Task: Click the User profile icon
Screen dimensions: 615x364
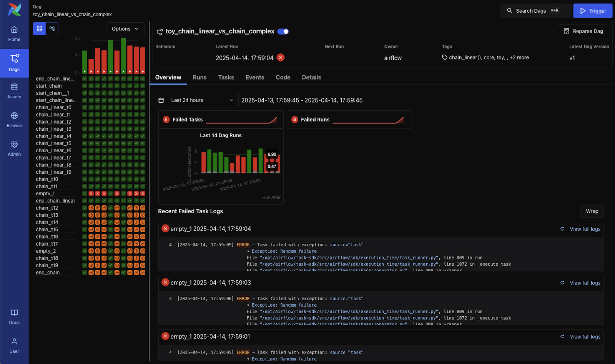Action: coord(14,346)
